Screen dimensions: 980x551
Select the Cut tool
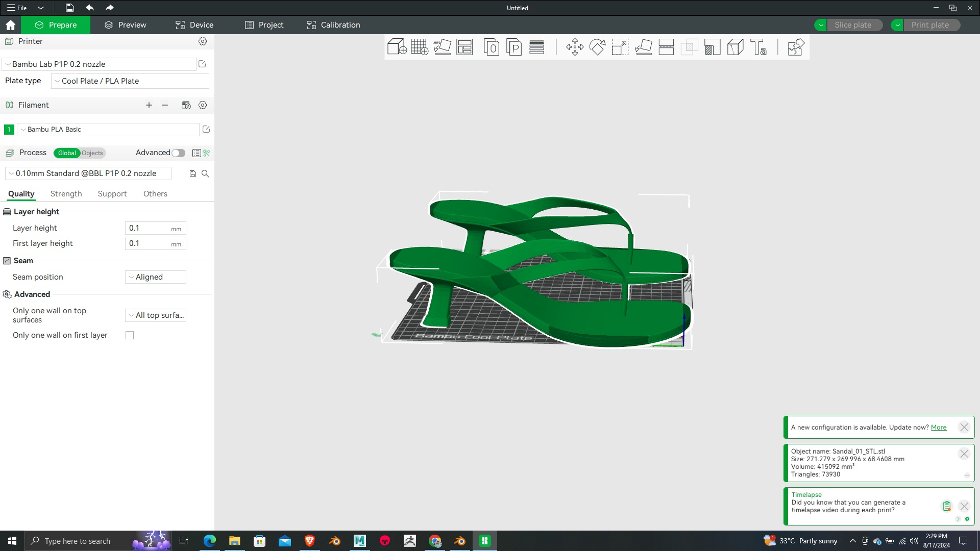point(666,47)
